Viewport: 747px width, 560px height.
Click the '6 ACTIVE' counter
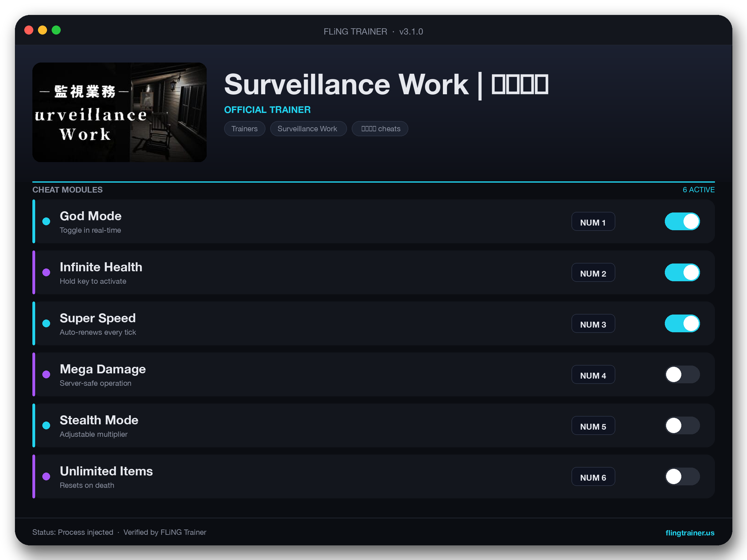[698, 190]
